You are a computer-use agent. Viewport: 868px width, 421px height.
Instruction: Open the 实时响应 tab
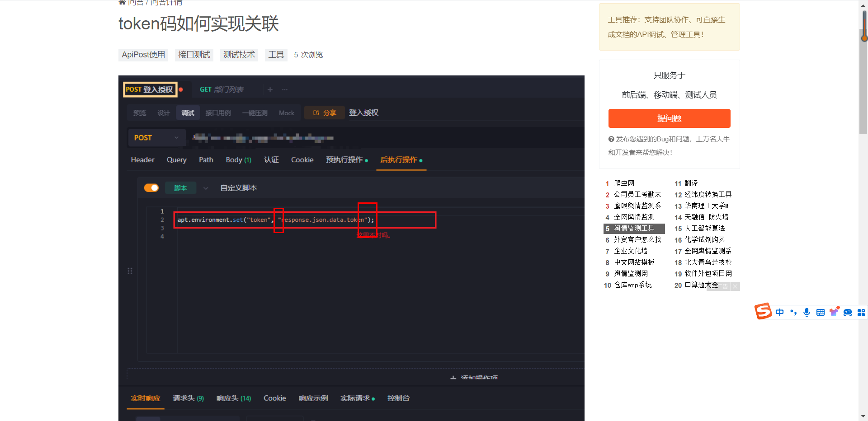pos(146,398)
